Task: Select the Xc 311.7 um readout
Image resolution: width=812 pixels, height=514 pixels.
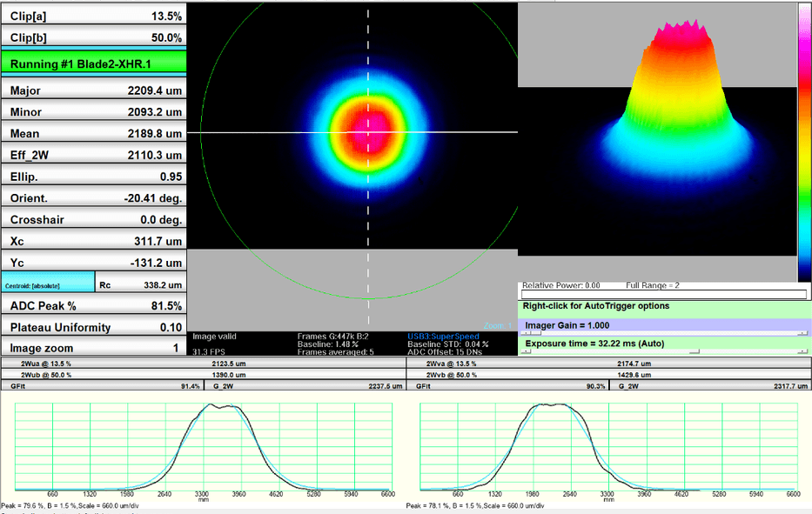Action: [x=94, y=241]
